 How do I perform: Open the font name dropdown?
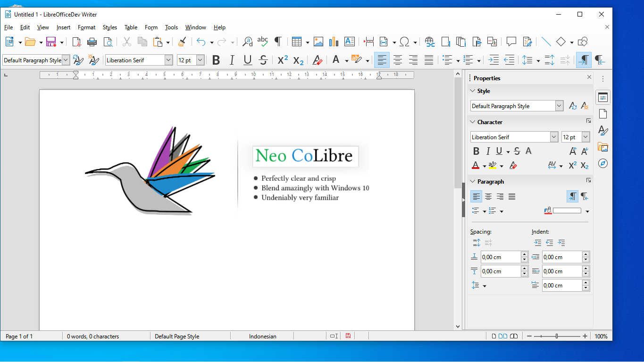(168, 60)
